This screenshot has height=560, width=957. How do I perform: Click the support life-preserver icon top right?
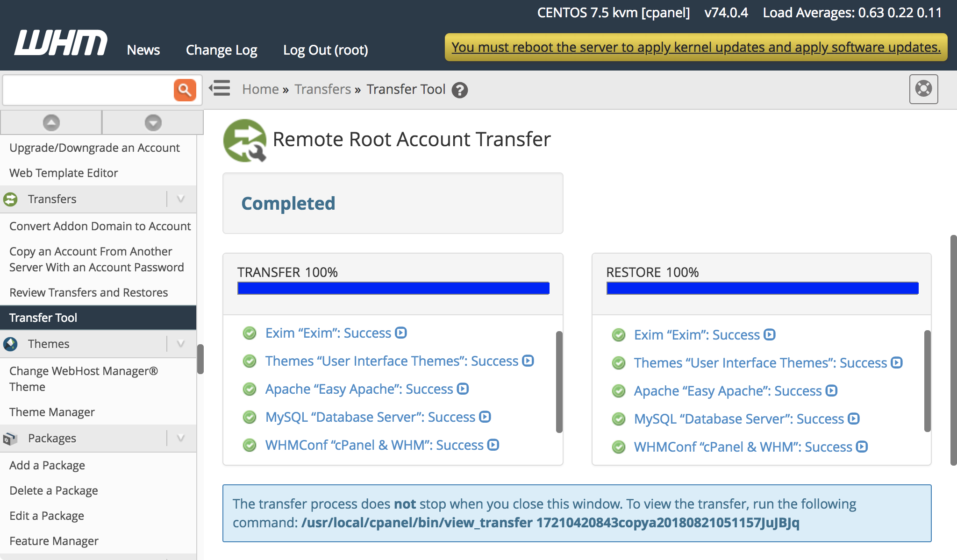[x=923, y=89]
